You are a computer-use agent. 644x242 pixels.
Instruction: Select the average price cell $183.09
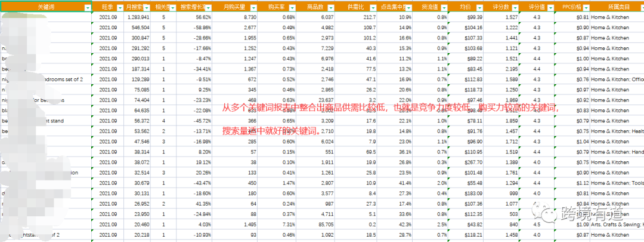[466, 194]
